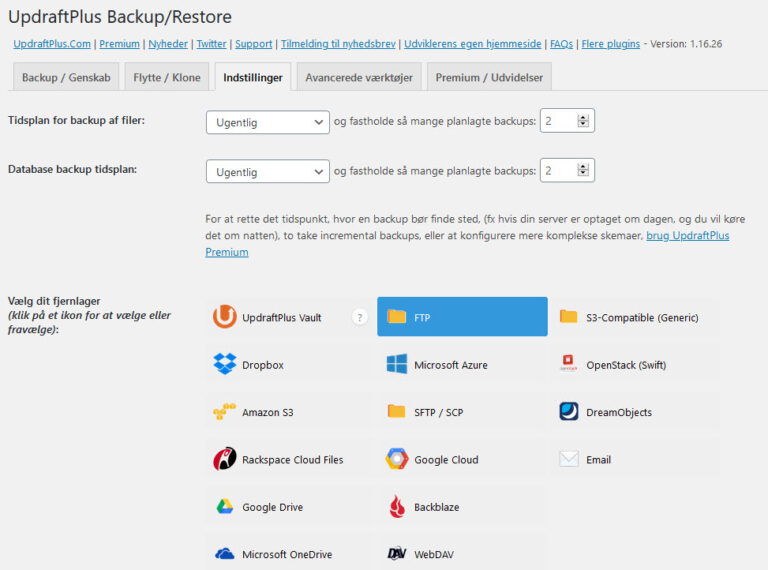This screenshot has width=768, height=570.
Task: Click the WebDAV storage label
Action: tap(433, 554)
